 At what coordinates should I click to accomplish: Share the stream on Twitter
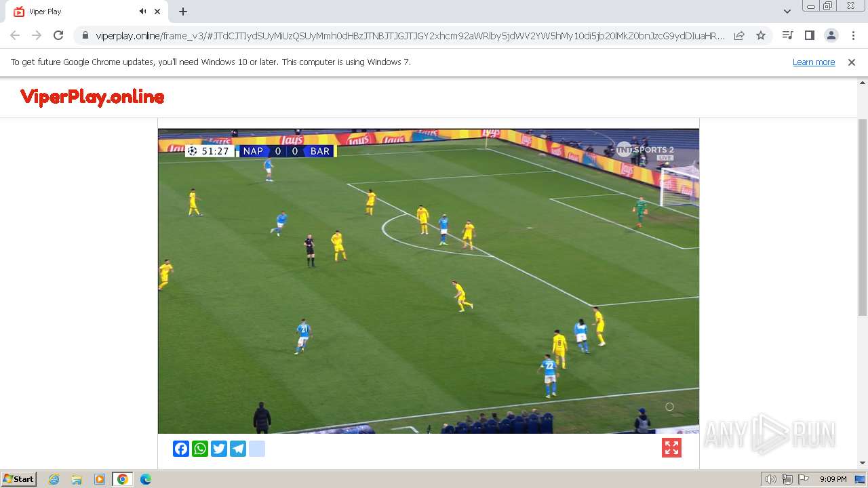(x=219, y=449)
